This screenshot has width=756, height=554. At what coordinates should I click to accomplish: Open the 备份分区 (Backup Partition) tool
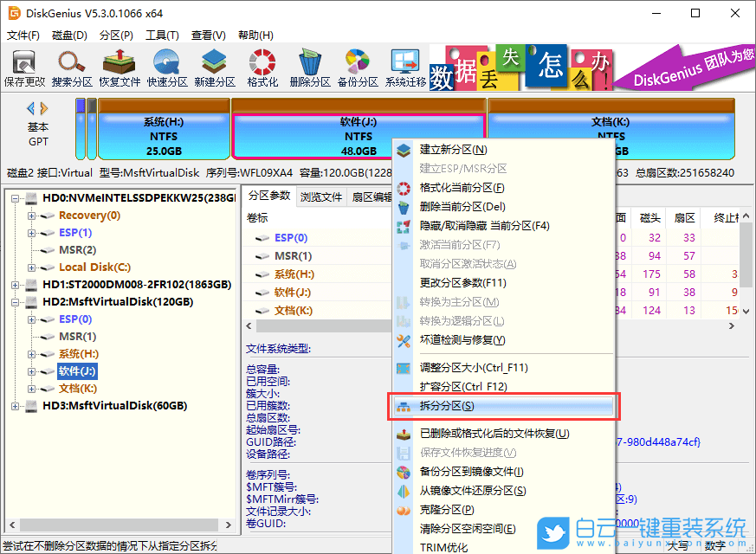[358, 67]
